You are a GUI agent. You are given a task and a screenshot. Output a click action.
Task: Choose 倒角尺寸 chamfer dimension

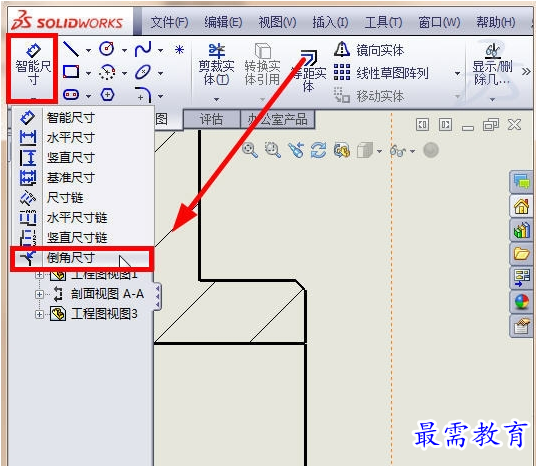click(x=82, y=258)
